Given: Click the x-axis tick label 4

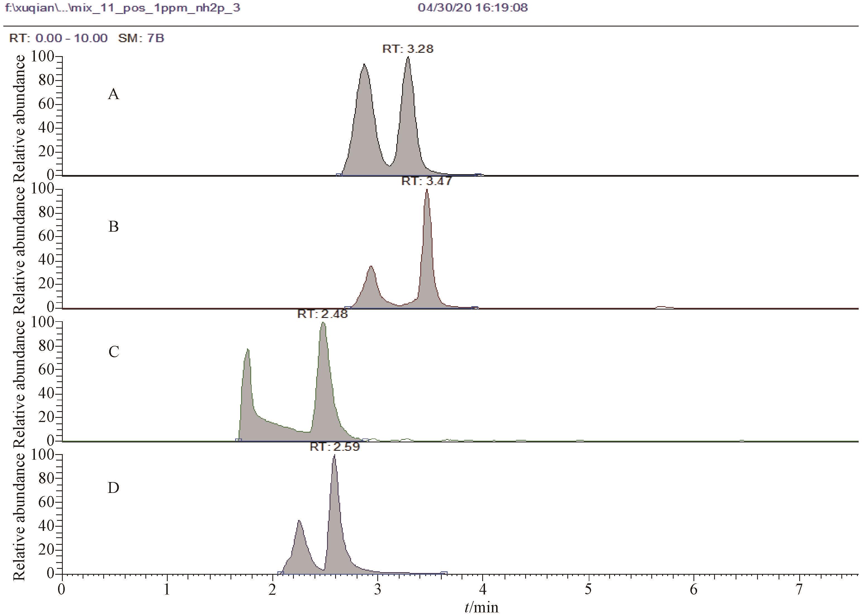Looking at the screenshot, I should tap(483, 589).
